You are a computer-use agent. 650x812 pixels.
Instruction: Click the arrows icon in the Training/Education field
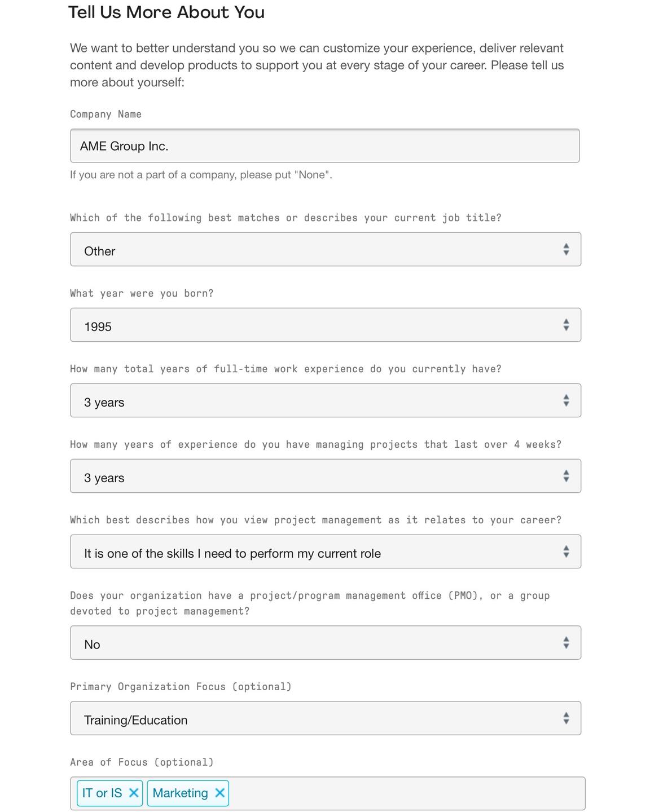[x=566, y=718]
